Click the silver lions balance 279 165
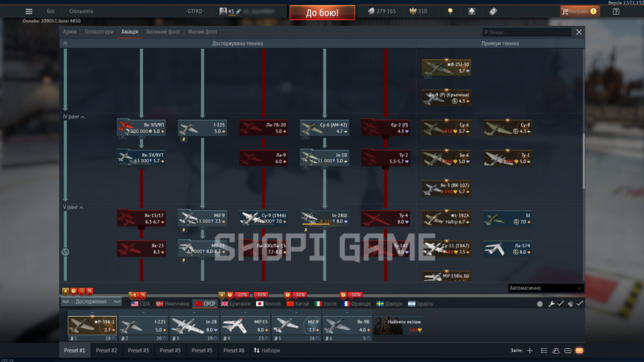Image resolution: width=644 pixels, height=362 pixels. (381, 12)
